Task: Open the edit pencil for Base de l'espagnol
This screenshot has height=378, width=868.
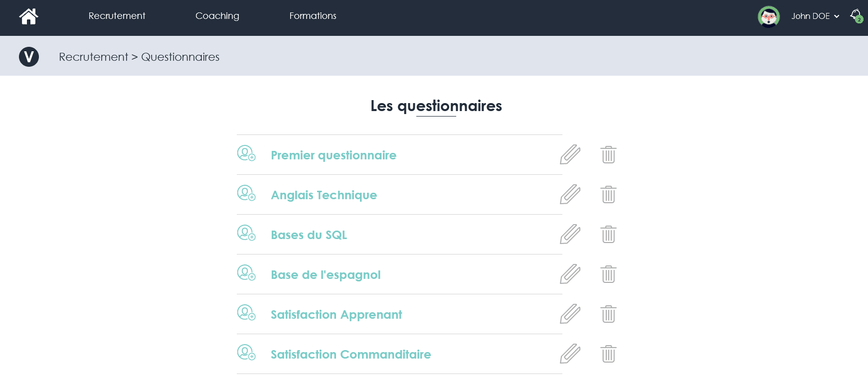Action: coord(570,274)
